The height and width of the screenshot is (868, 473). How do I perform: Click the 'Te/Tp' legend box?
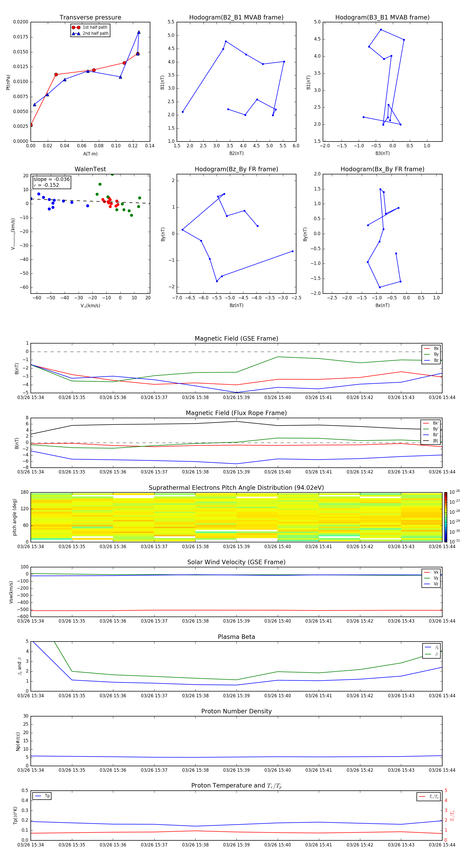[428, 796]
